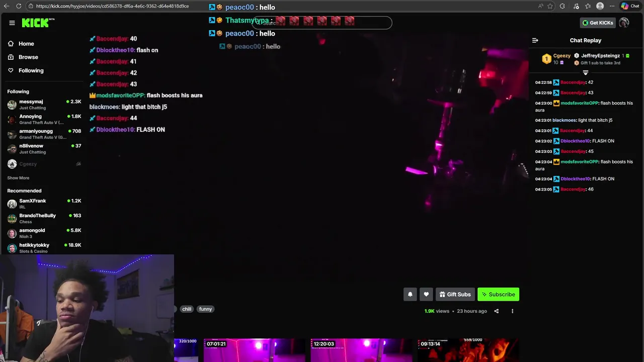Click overlay message 'flash boosts his aura'
644x362 pixels.
coord(175,96)
